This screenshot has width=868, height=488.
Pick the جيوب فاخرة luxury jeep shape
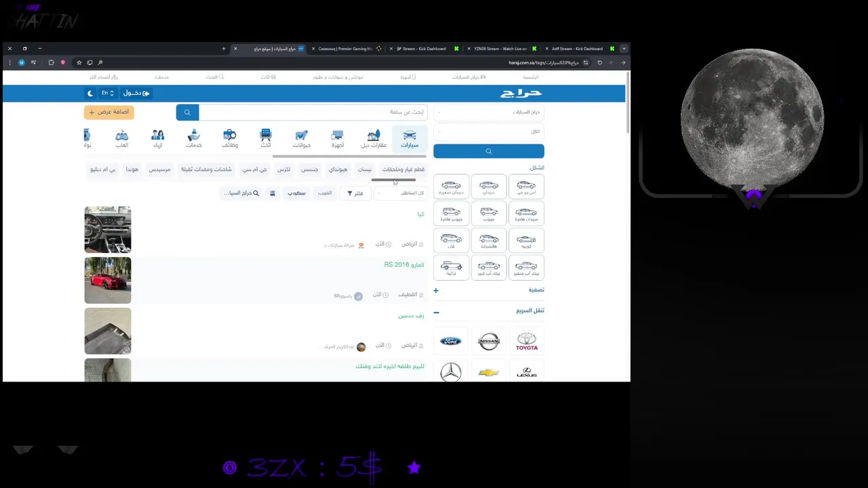tap(451, 213)
